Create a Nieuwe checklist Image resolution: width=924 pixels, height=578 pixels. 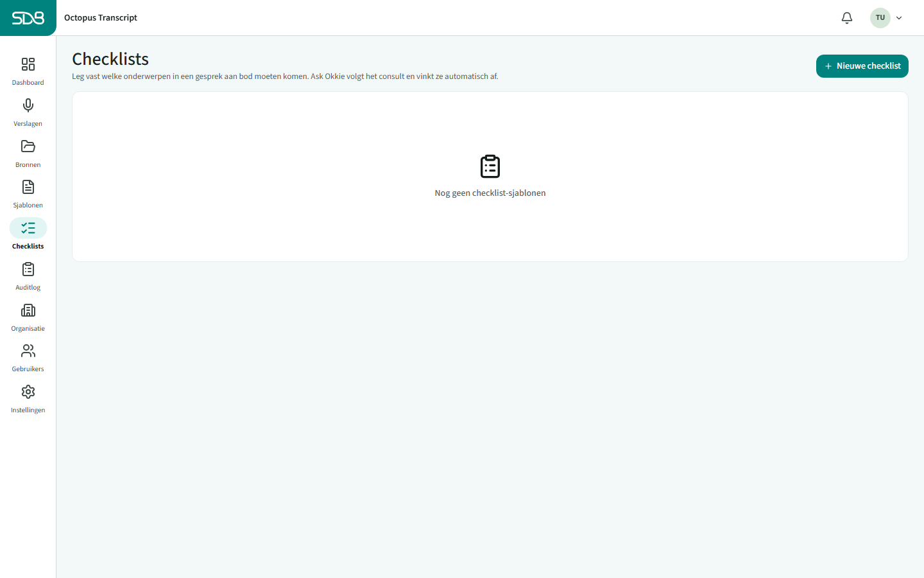tap(862, 66)
